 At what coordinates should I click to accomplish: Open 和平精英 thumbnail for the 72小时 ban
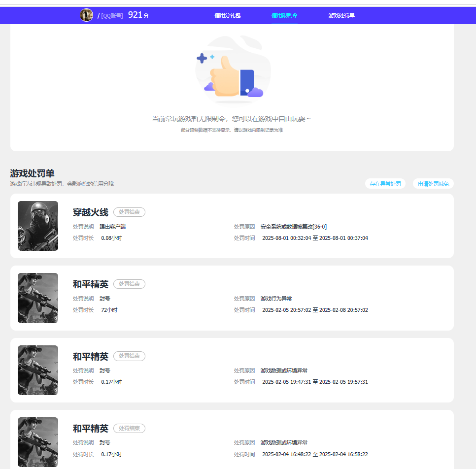point(38,298)
